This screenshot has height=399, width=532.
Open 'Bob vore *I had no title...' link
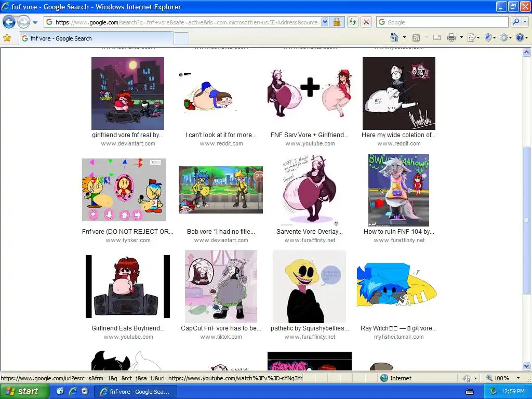tap(221, 232)
